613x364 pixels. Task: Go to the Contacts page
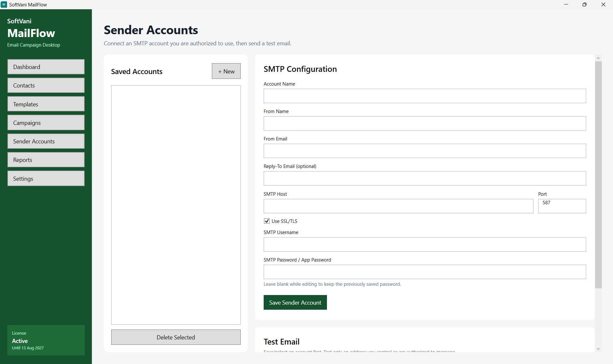(x=46, y=85)
